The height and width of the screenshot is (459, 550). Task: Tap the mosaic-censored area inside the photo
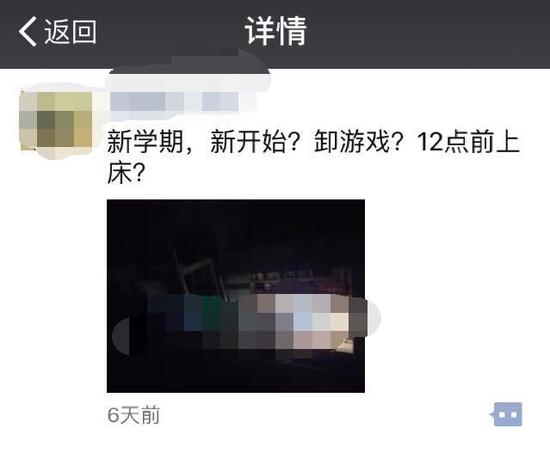246,322
